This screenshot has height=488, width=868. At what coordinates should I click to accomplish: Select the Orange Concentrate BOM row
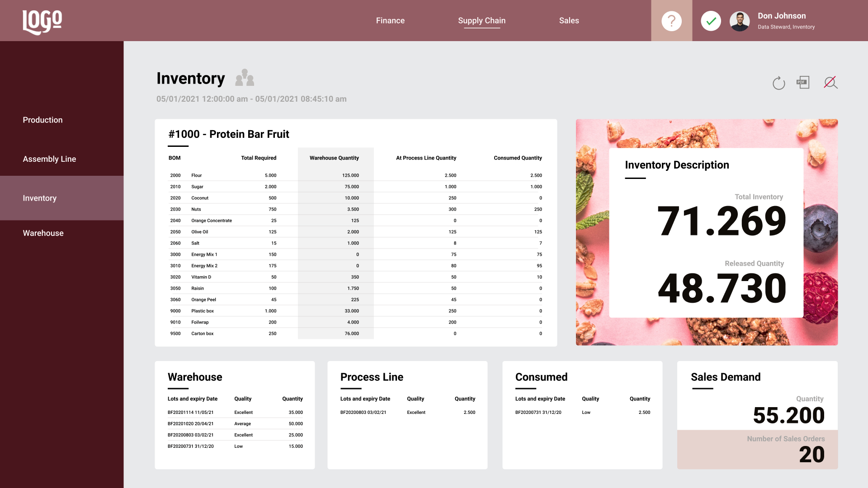[x=212, y=221]
